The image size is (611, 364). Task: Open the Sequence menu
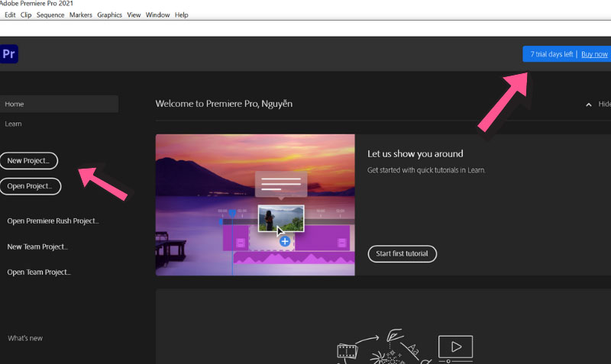[x=50, y=15]
